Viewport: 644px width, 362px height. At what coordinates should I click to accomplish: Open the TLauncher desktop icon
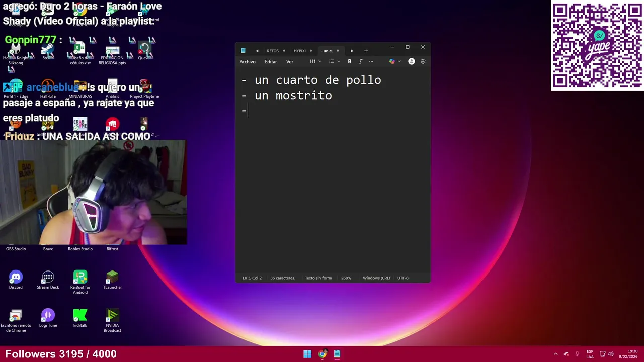click(112, 280)
